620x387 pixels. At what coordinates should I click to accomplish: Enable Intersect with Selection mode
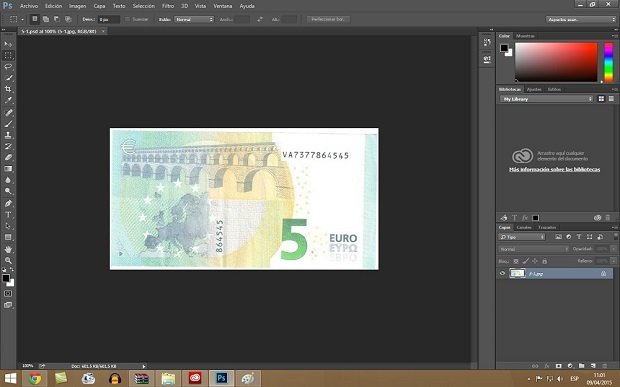click(68, 19)
